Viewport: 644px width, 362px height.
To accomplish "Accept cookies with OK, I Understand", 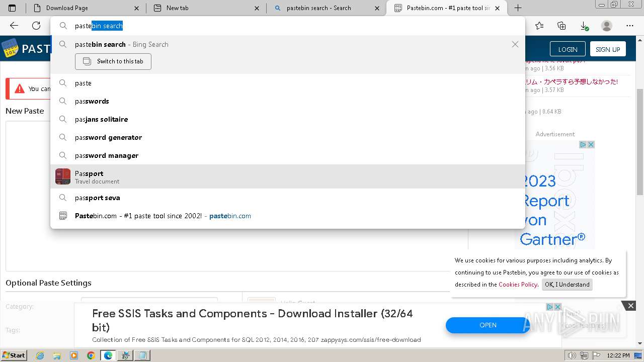I will point(567,285).
